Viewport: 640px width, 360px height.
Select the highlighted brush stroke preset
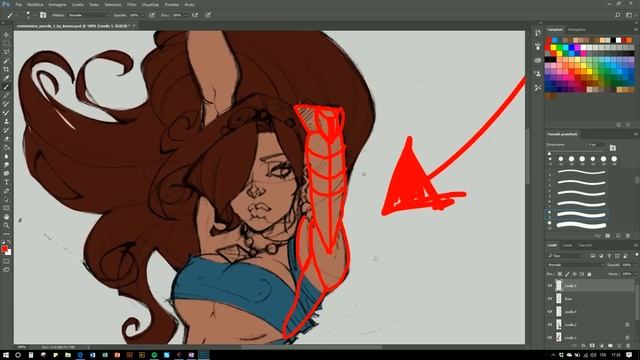tap(577, 214)
